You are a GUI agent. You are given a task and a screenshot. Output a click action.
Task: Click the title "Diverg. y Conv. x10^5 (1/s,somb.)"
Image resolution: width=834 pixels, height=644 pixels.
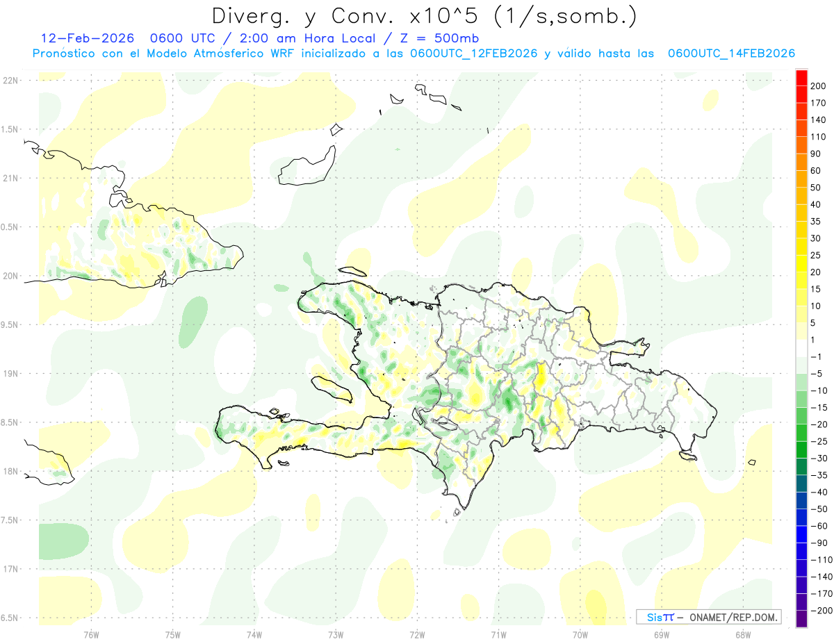[x=423, y=16]
